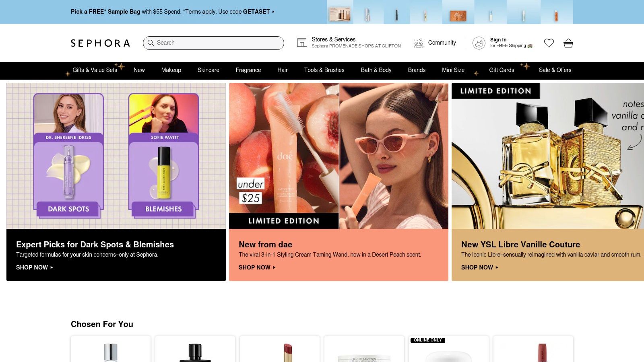
Task: Click Shop Now under YSL Libre Vanille
Action: click(x=480, y=267)
